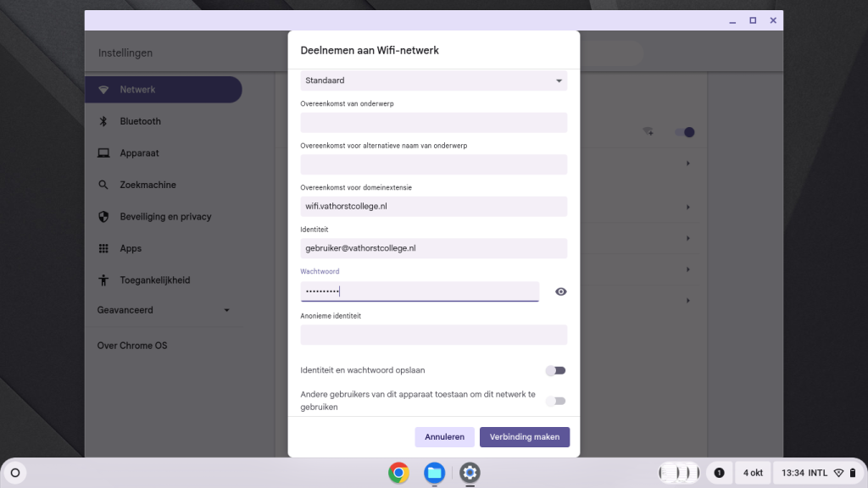The image size is (868, 488).
Task: Click the Settings gear icon in shelf
Action: pyautogui.click(x=470, y=473)
